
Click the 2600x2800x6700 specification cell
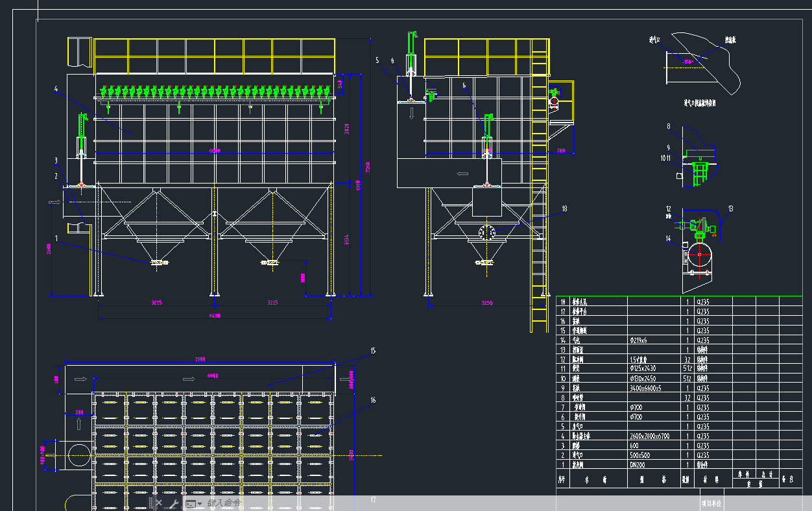coord(654,436)
